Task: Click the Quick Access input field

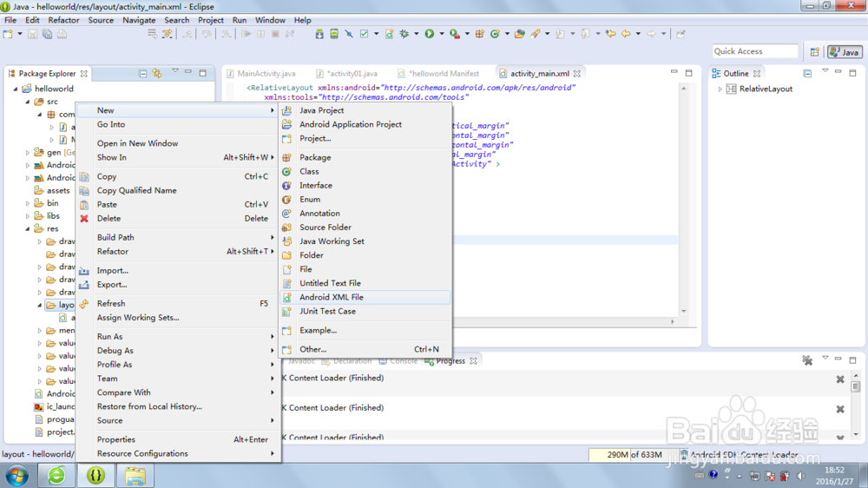Action: [x=755, y=51]
